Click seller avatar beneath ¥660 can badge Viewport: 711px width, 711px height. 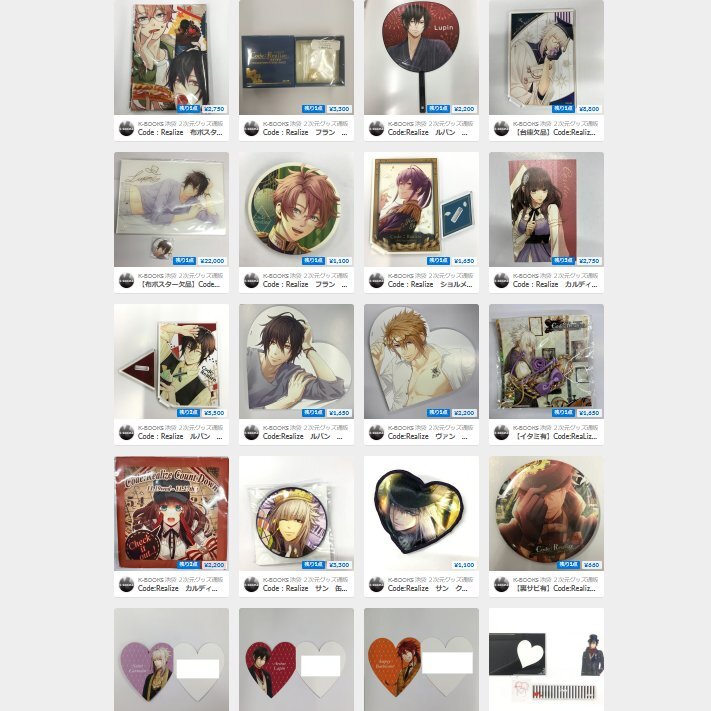click(x=502, y=584)
